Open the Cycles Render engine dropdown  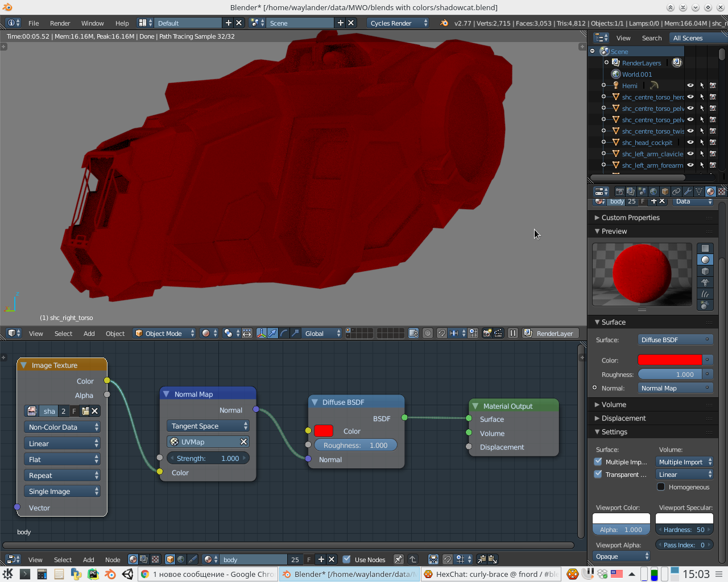pyautogui.click(x=398, y=23)
